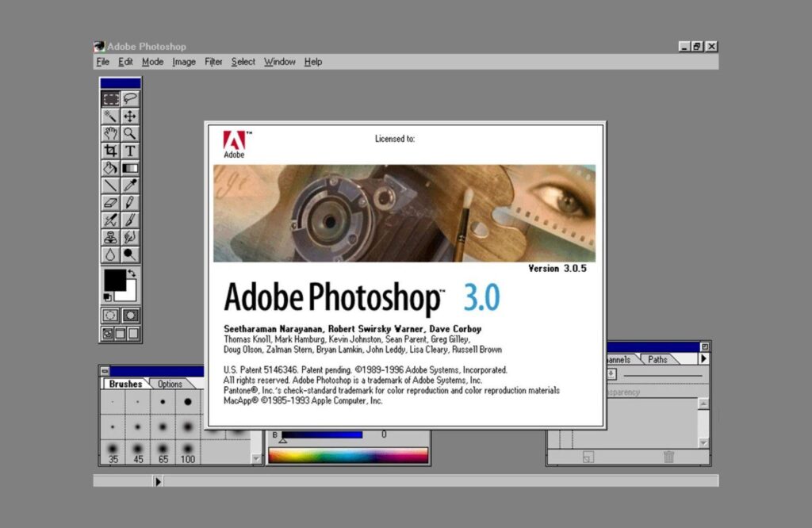Open the Paths panel menu arrow
Screen dimensions: 812x528
[x=704, y=359]
